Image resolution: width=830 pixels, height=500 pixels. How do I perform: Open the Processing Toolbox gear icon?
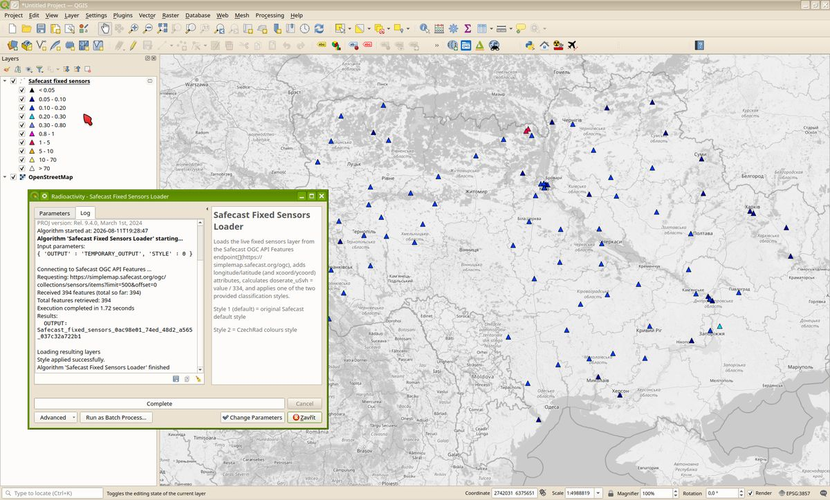coord(453,29)
